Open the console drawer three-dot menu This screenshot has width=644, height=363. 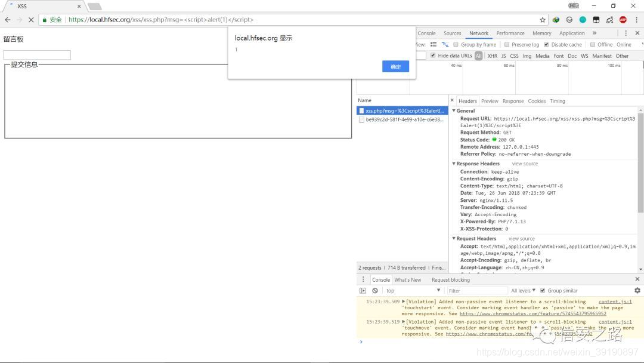coord(363,279)
